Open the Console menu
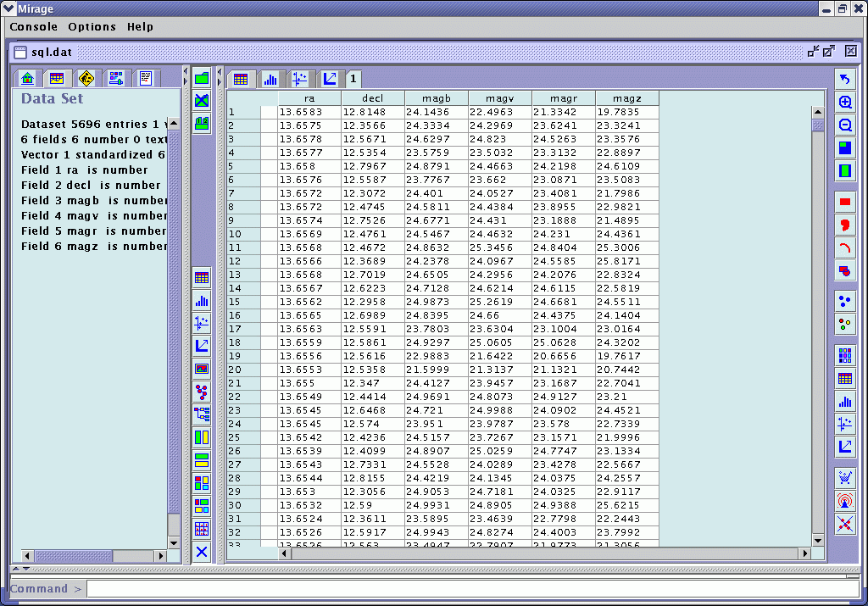The width and height of the screenshot is (868, 606). pyautogui.click(x=34, y=27)
